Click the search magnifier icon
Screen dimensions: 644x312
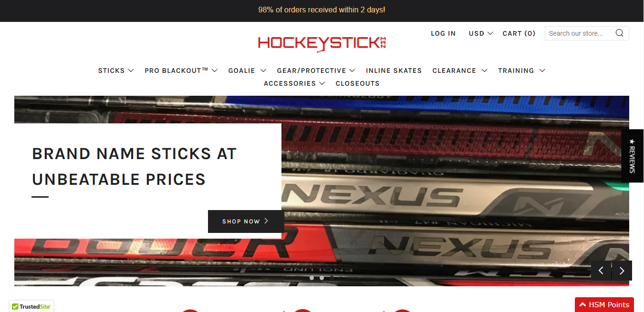coord(619,33)
